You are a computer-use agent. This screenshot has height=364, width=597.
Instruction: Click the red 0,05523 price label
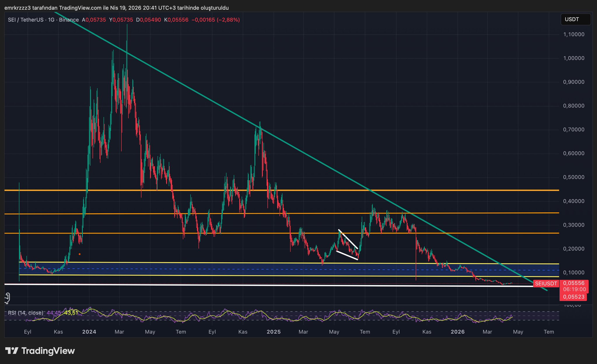573,297
